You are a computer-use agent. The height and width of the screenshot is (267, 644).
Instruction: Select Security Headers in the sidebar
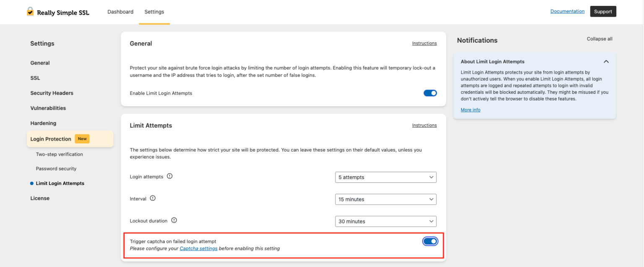pos(52,93)
